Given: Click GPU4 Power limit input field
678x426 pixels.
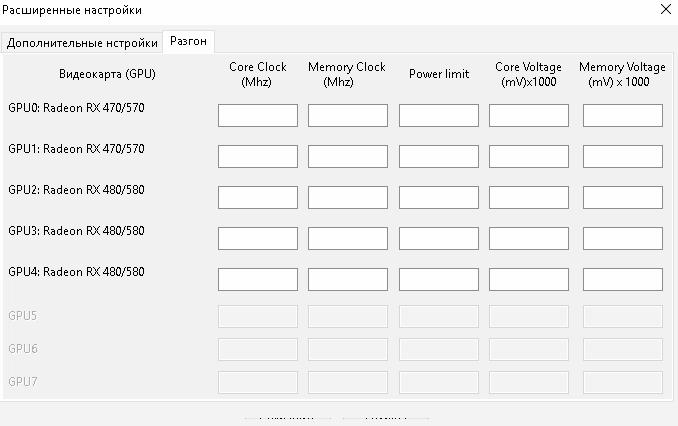Looking at the screenshot, I should pos(438,279).
